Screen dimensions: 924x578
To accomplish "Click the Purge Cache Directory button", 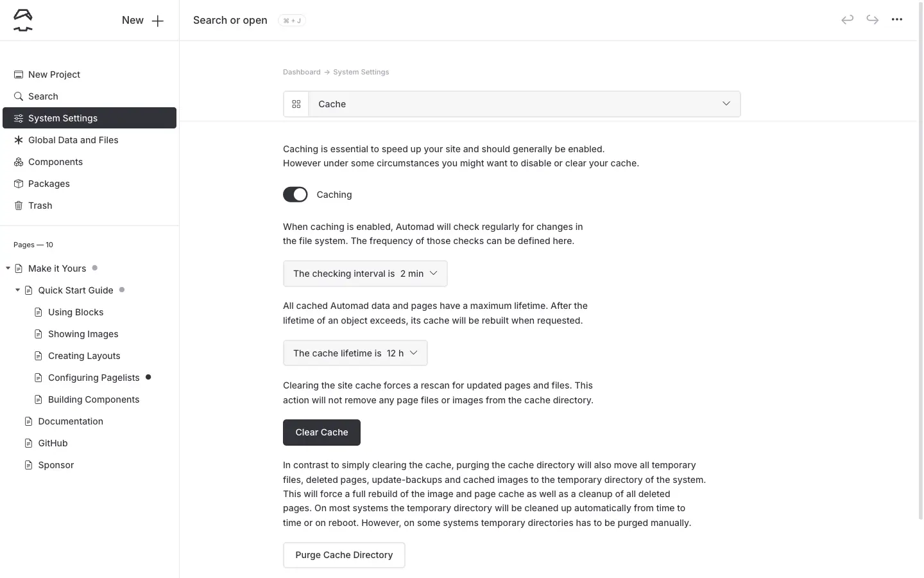I will [344, 555].
